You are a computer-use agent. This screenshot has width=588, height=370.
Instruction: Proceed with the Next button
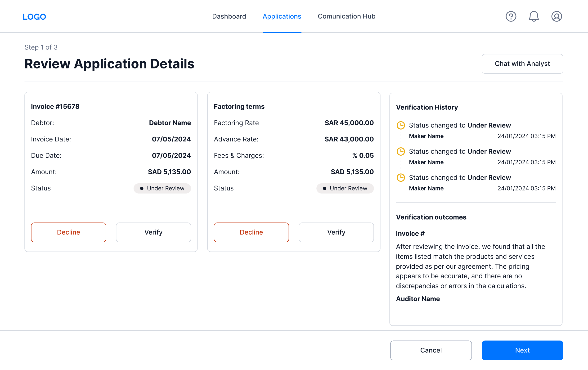click(522, 350)
